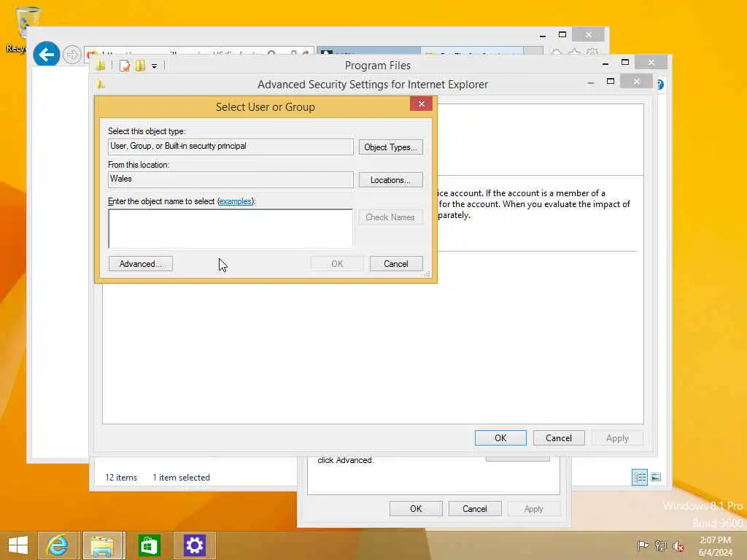Click Apply in Advanced Security Settings window
747x560 pixels.
click(x=617, y=438)
